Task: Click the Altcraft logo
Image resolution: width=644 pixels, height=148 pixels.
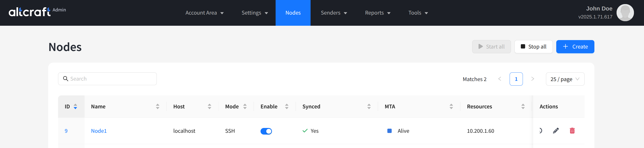Action: point(29,12)
